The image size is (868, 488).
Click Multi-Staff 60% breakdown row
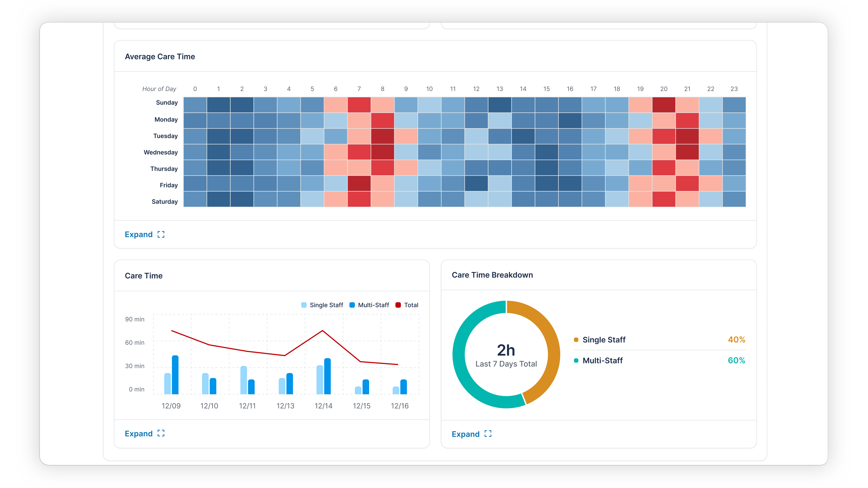[659, 360]
